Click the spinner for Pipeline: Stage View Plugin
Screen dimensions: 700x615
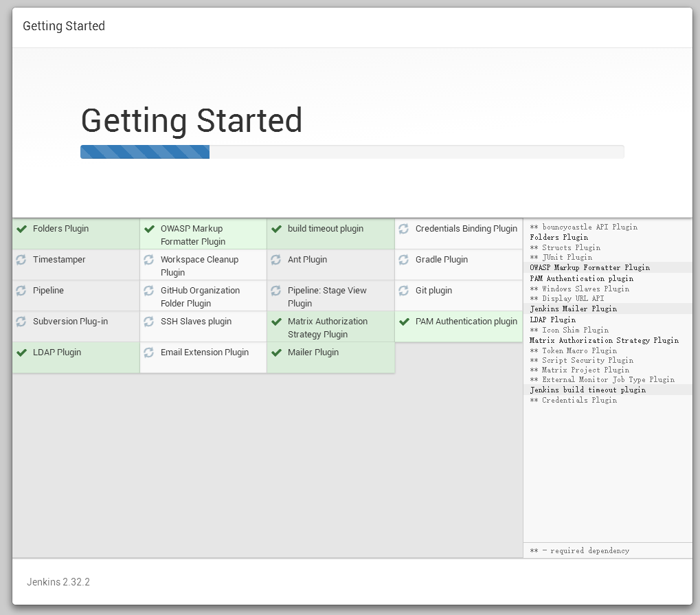(x=276, y=291)
